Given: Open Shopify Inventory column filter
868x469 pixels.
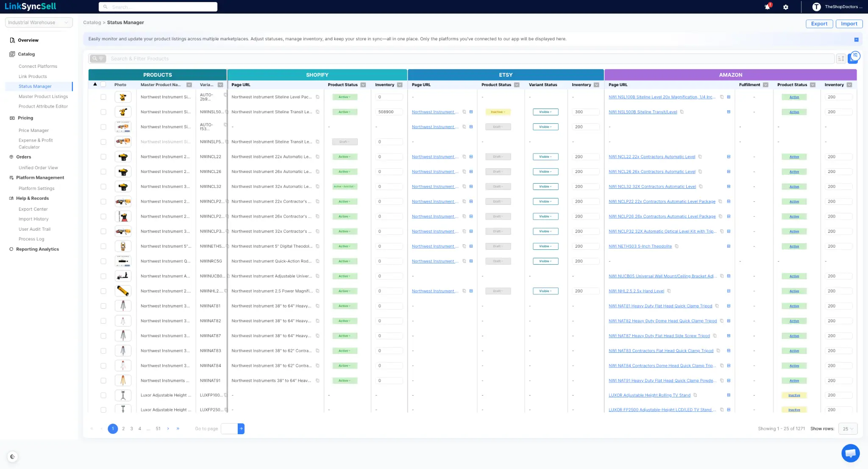Looking at the screenshot, I should [x=400, y=85].
